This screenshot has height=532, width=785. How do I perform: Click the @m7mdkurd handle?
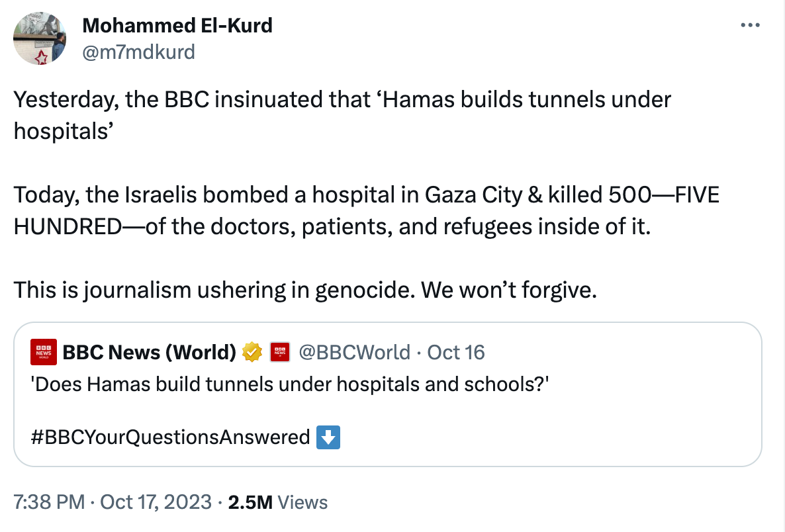(138, 52)
